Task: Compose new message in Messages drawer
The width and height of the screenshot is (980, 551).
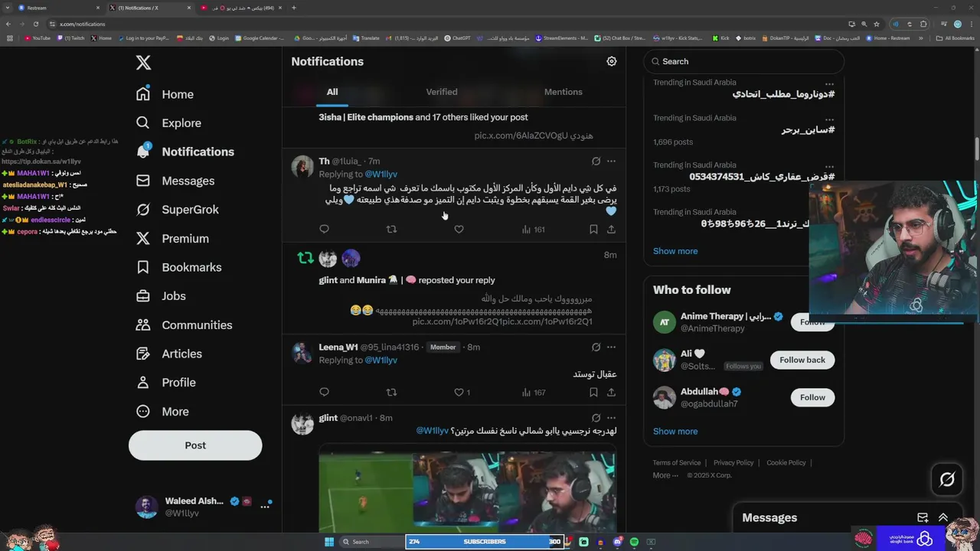Action: (x=923, y=518)
